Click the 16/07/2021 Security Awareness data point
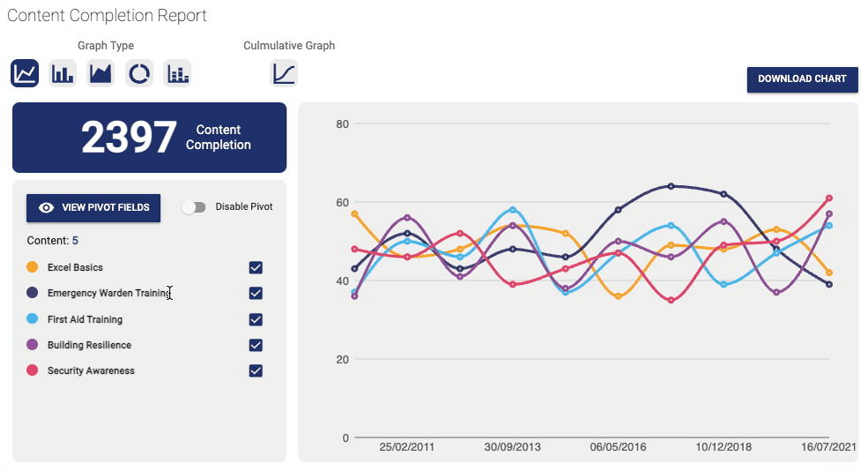868x471 pixels. point(828,198)
